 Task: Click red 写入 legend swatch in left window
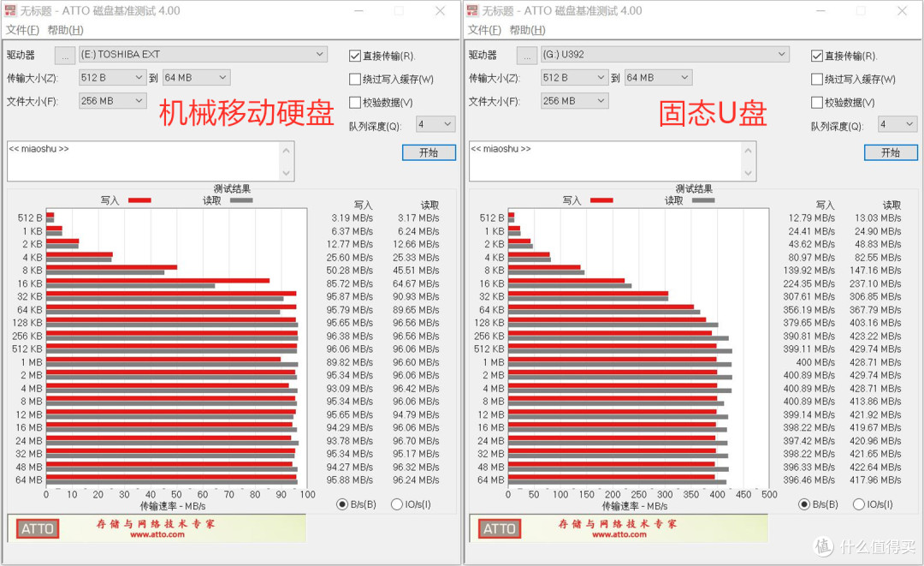[x=139, y=200]
